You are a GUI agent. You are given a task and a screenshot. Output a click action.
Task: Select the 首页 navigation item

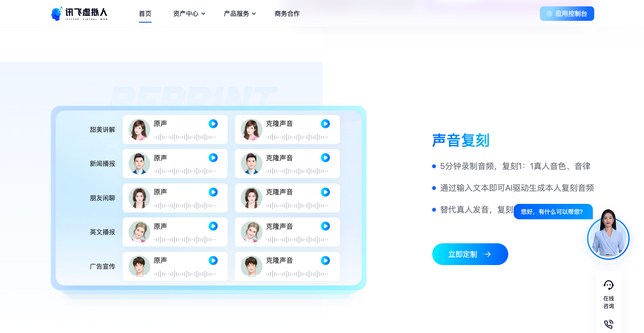pos(145,13)
